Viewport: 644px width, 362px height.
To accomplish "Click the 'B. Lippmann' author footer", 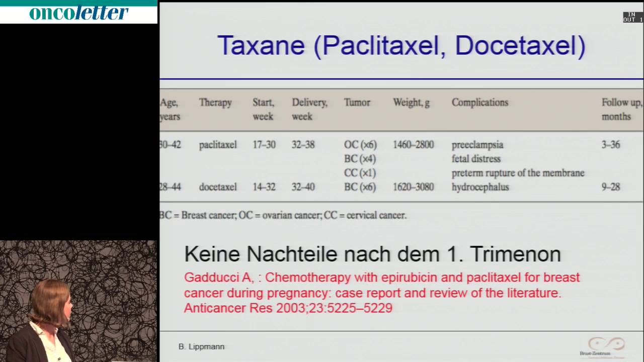I will (201, 346).
